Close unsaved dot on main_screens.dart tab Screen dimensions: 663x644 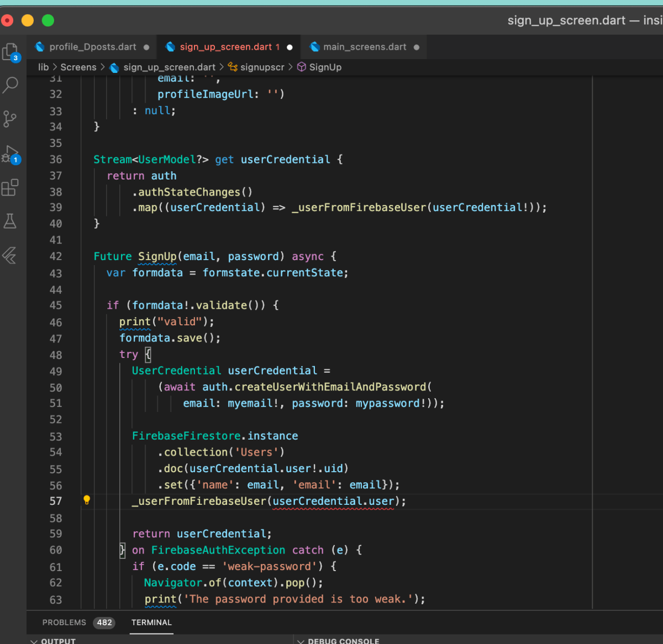(x=417, y=47)
